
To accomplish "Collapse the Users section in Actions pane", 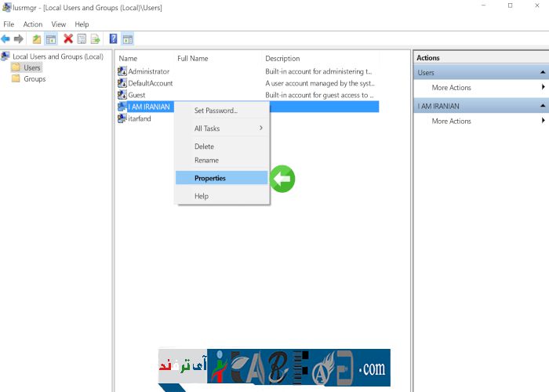I will pos(542,73).
